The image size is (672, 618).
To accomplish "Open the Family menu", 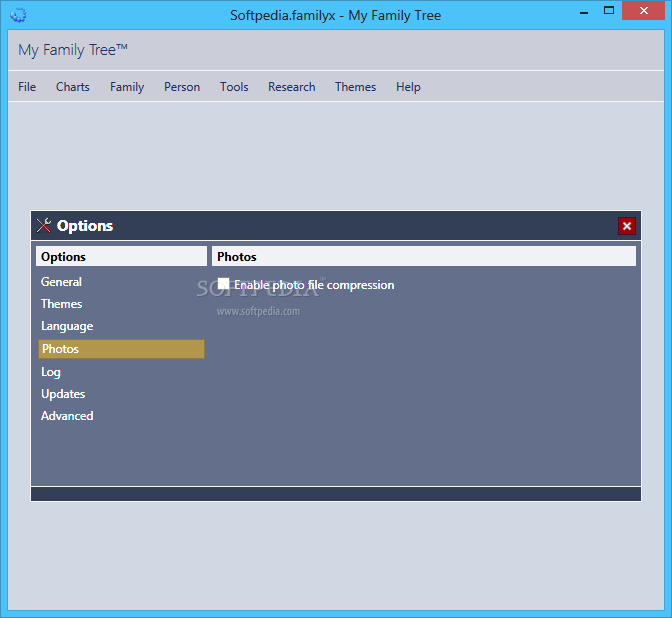I will 127,87.
